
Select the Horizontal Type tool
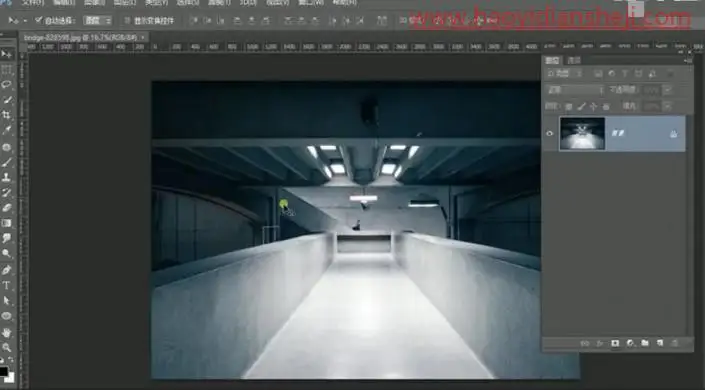pyautogui.click(x=6, y=285)
